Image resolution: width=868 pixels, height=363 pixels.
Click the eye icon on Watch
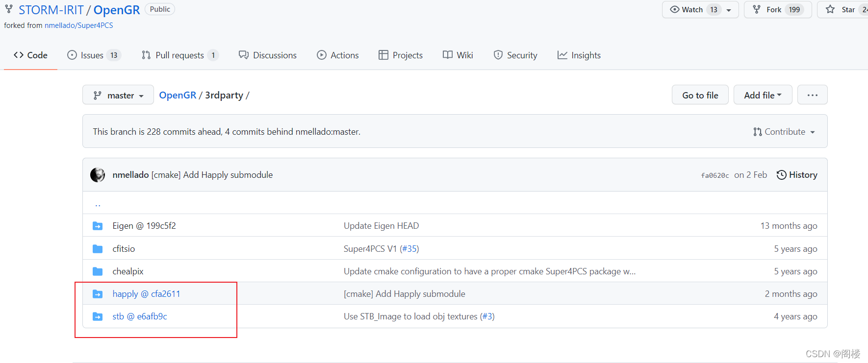click(x=675, y=9)
